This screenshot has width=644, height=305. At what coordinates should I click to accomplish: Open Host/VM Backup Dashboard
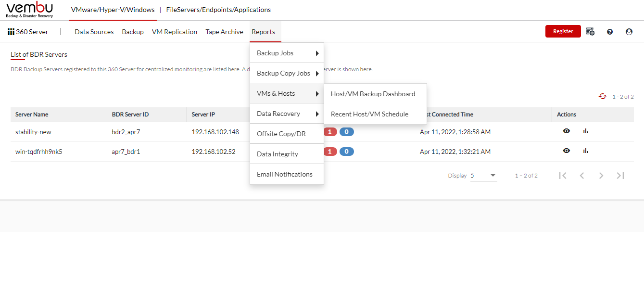pos(375,94)
